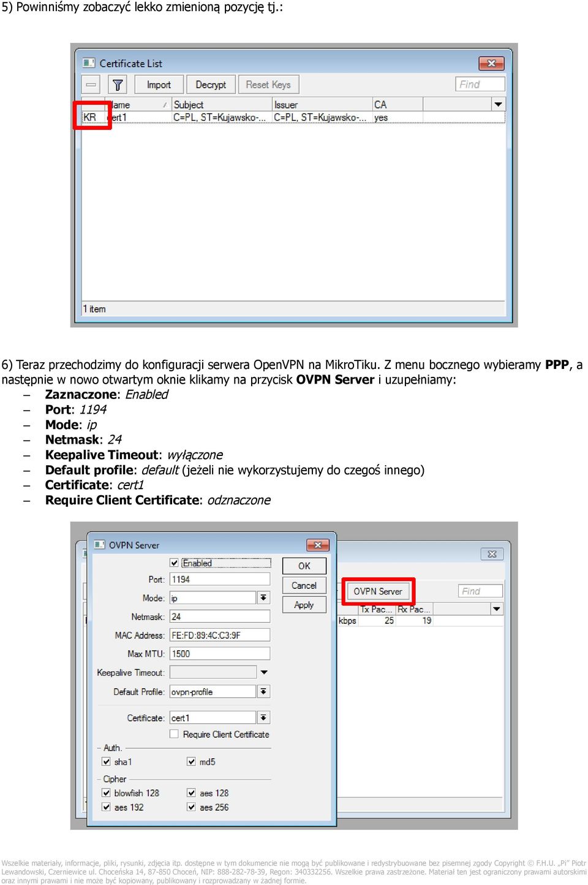
Task: Click OK in OVPN Server dialog
Action: click(x=304, y=566)
